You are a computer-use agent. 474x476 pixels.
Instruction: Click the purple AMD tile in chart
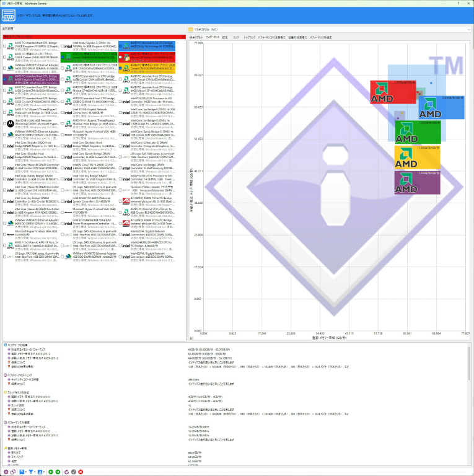(x=417, y=182)
